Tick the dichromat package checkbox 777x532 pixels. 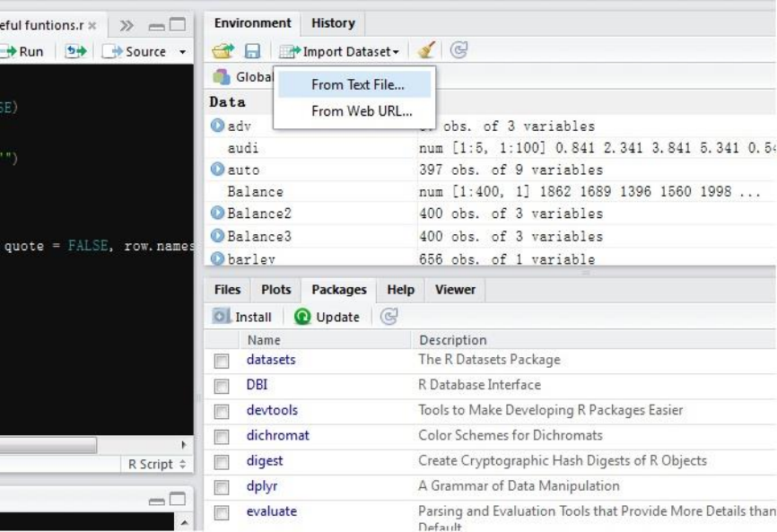point(222,437)
